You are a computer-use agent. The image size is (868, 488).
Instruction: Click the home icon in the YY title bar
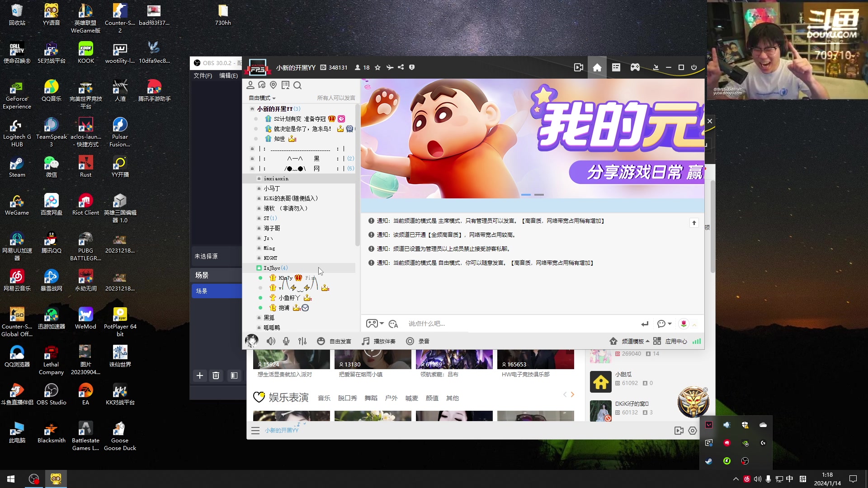(597, 67)
